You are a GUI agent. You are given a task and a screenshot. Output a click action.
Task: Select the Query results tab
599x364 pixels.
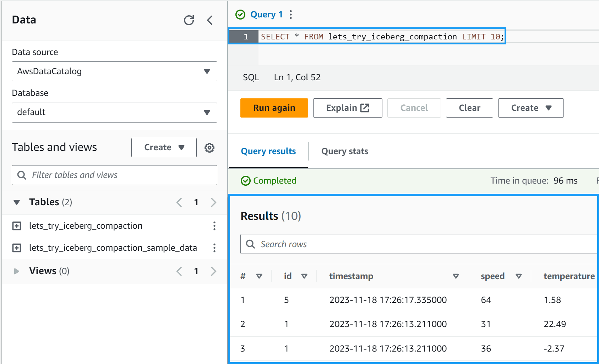[x=268, y=151]
